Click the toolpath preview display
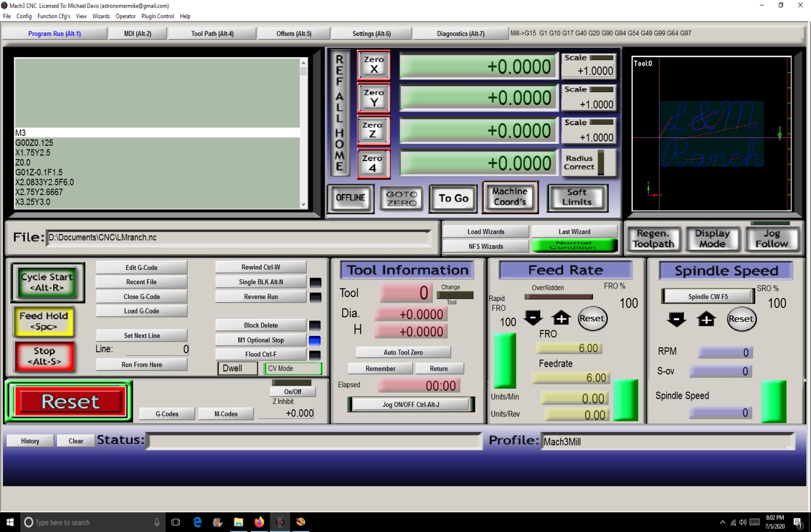Image resolution: width=811 pixels, height=532 pixels. [712, 134]
